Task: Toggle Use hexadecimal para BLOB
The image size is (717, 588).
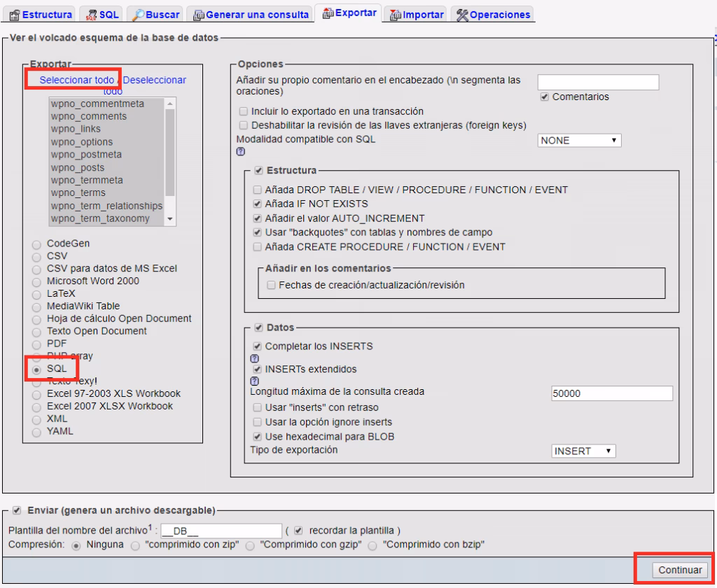Action: (x=258, y=437)
